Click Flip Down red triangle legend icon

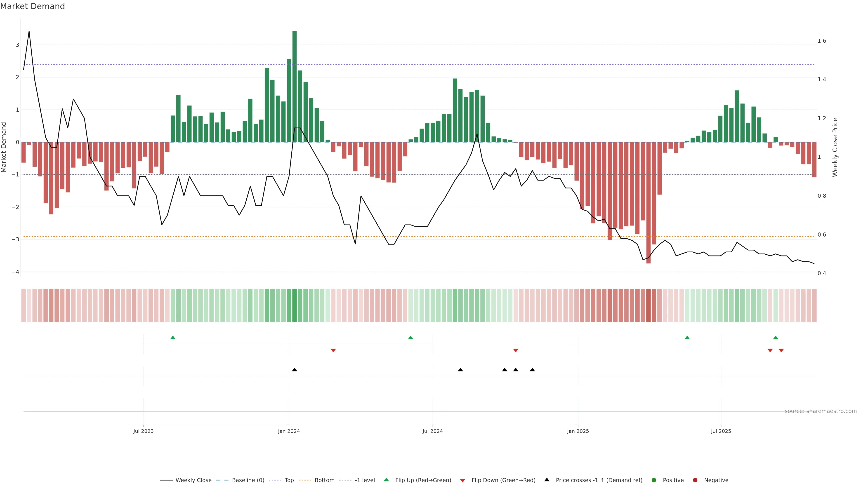point(463,481)
